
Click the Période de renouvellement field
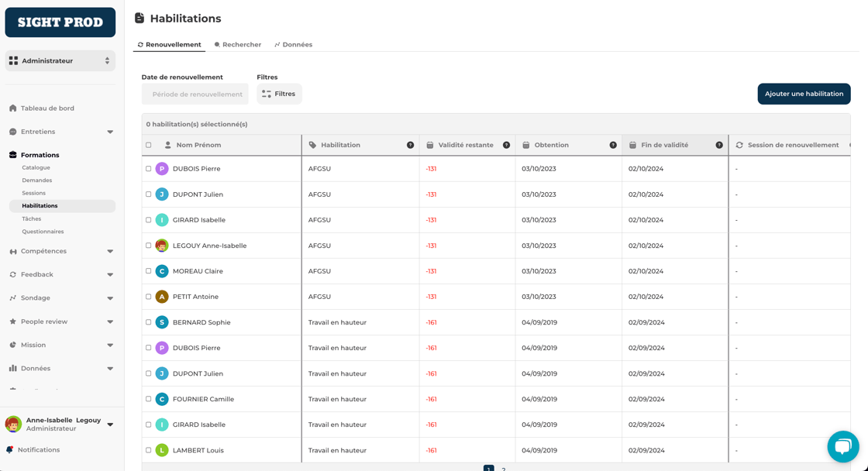pos(195,95)
